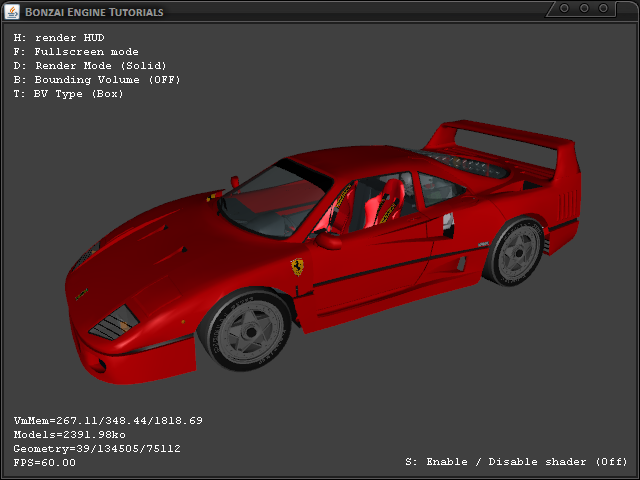The width and height of the screenshot is (640, 480).
Task: Click the red side mirror on the car
Action: tap(328, 240)
